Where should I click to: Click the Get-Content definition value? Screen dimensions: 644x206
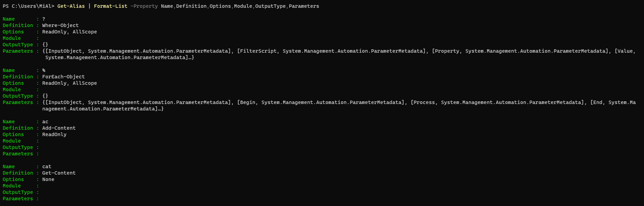point(59,173)
